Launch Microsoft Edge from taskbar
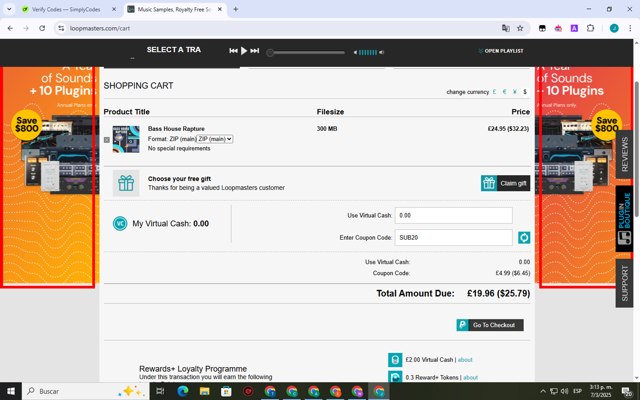This screenshot has width=640, height=400. (x=182, y=391)
